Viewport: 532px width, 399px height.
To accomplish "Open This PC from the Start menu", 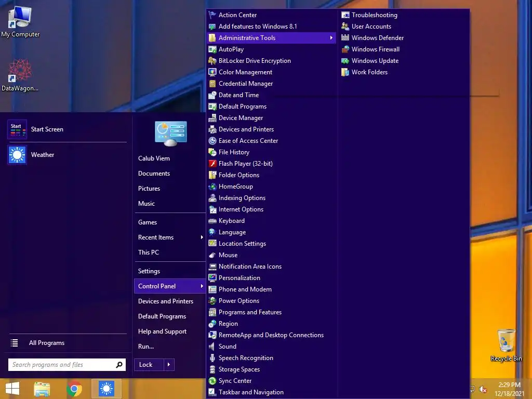I will [148, 252].
